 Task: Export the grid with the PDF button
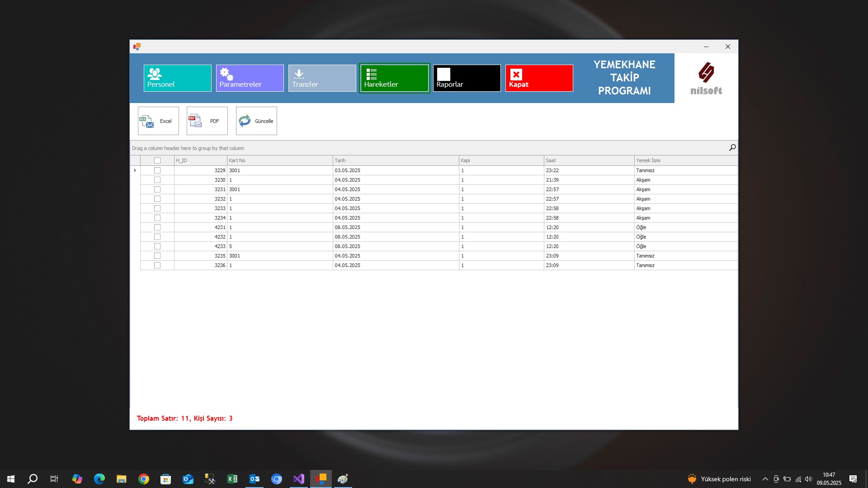[207, 121]
